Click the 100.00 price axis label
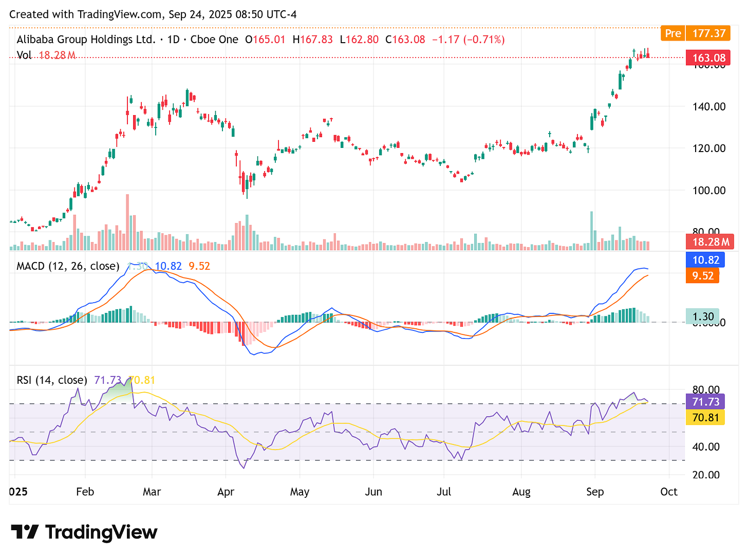748x560 pixels. (709, 191)
